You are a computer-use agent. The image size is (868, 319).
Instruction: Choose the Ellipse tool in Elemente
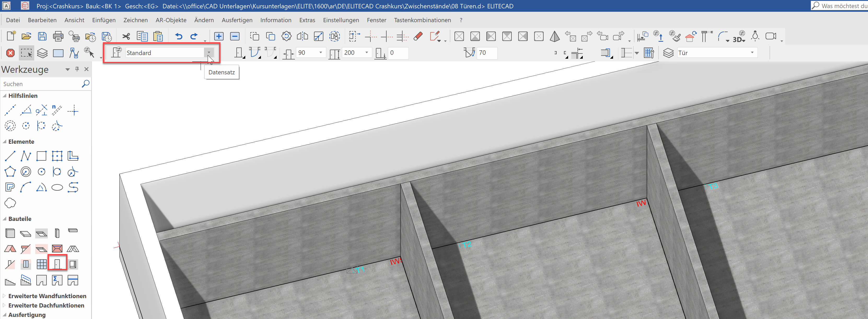point(57,188)
